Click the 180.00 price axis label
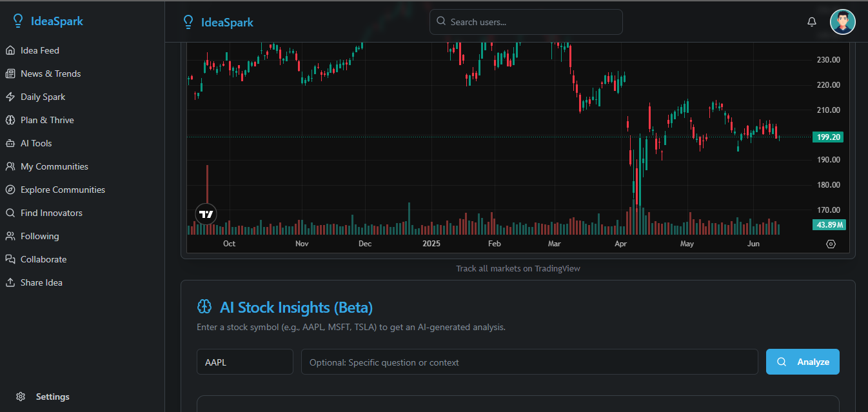 tap(828, 185)
